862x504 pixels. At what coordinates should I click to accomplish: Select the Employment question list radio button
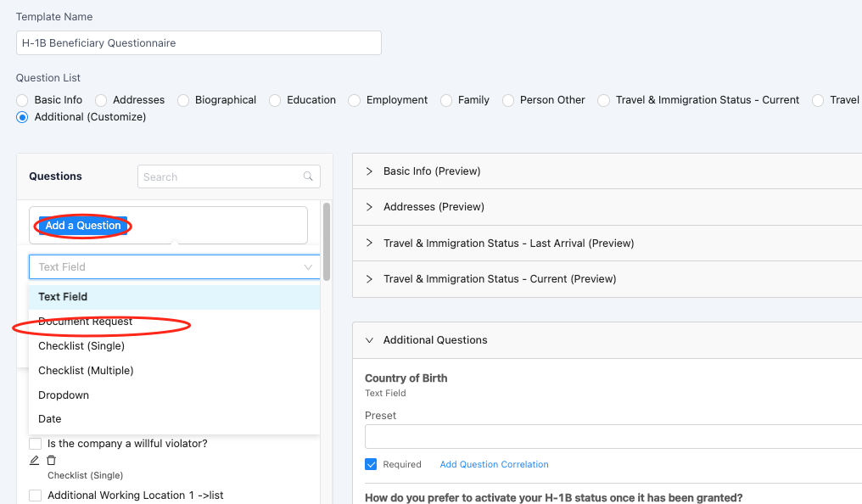355,100
